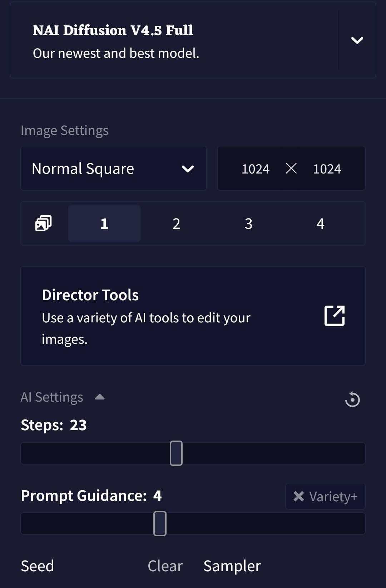Viewport: 386px width, 588px height.
Task: Click the Image Settings heading
Action: pos(65,131)
